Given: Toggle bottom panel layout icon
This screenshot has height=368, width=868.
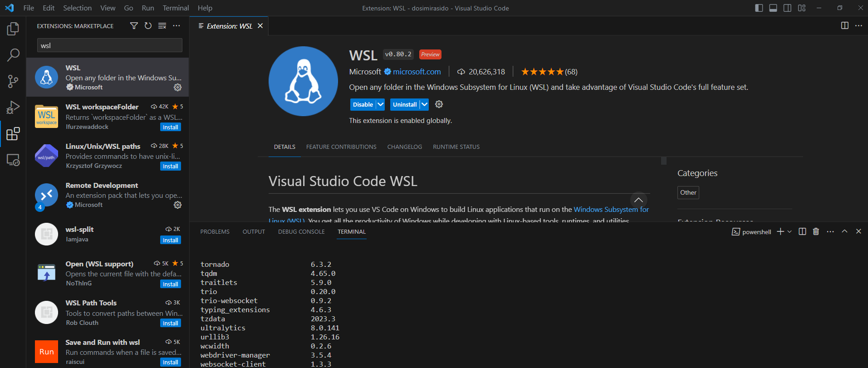Looking at the screenshot, I should pos(773,8).
